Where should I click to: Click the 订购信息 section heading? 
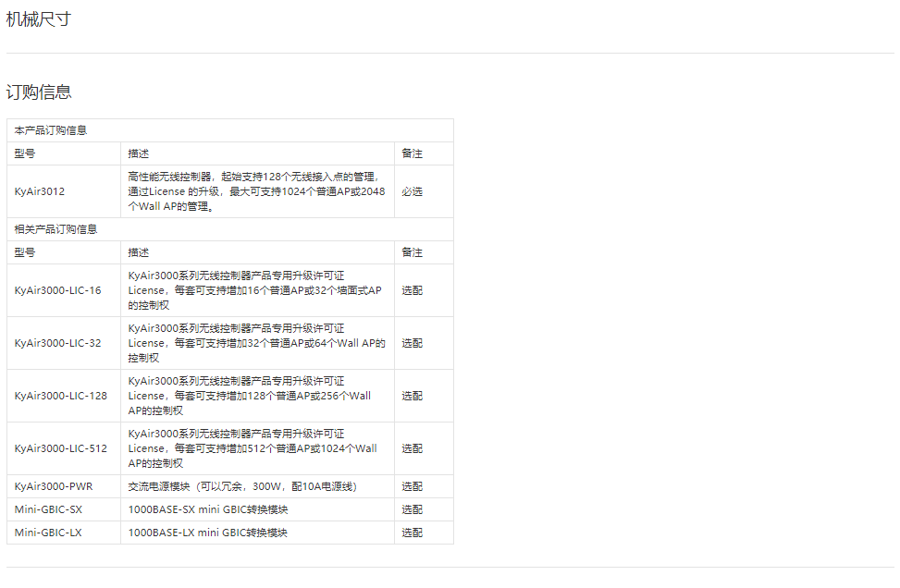point(39,92)
